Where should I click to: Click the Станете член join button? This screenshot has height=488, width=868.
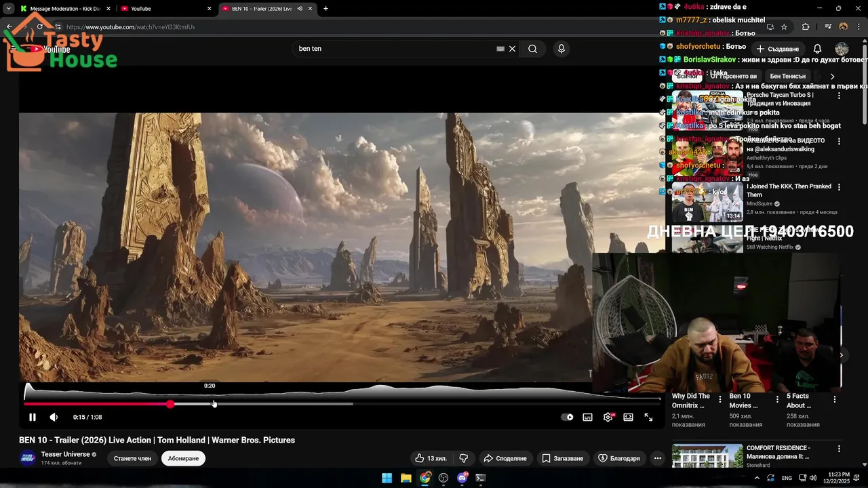[x=132, y=458]
